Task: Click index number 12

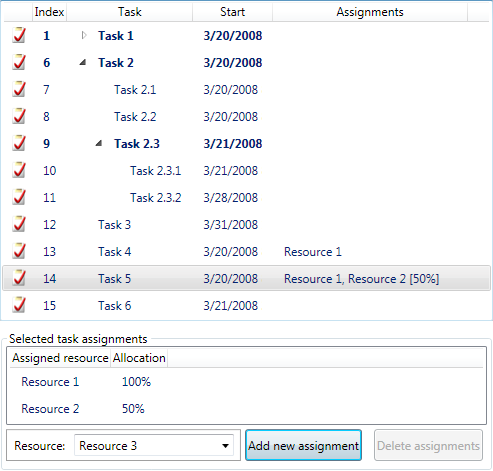Action: pyautogui.click(x=49, y=225)
